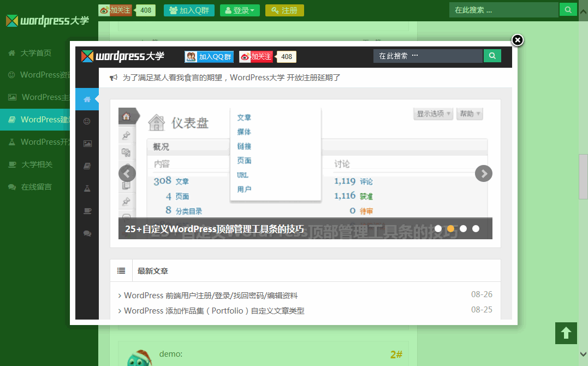Open WordPress主题 sidebar menu item
Image resolution: width=588 pixels, height=366 pixels.
point(35,97)
